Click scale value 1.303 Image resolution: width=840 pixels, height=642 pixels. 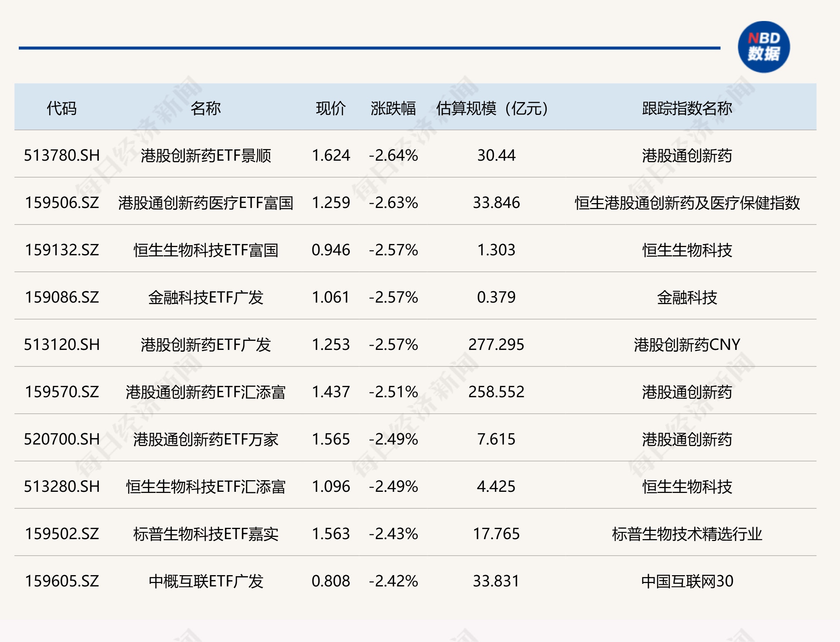496,250
